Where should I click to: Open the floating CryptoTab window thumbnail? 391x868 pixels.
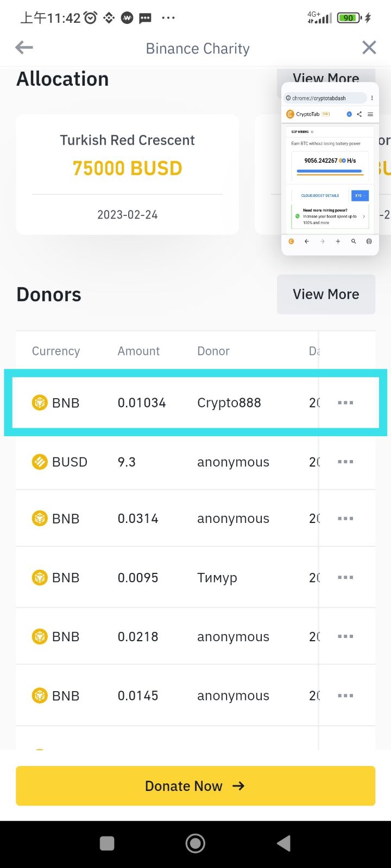(330, 169)
